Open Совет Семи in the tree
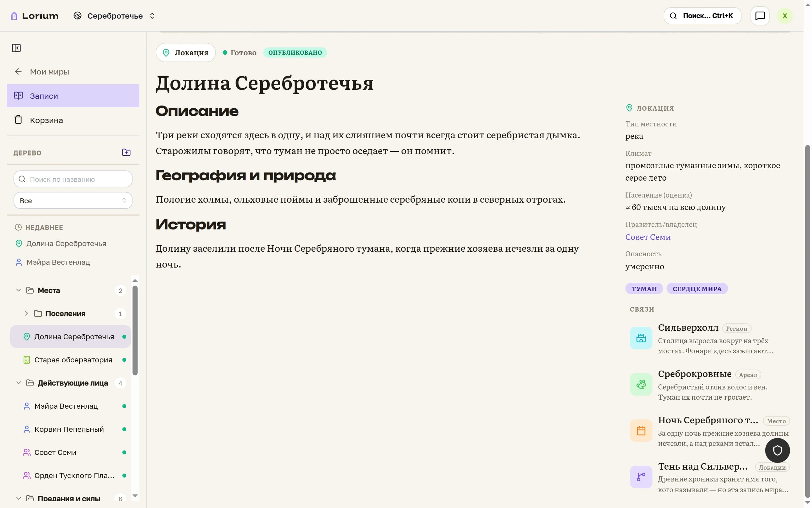Screen dimensions: 812x508 pos(70,453)
